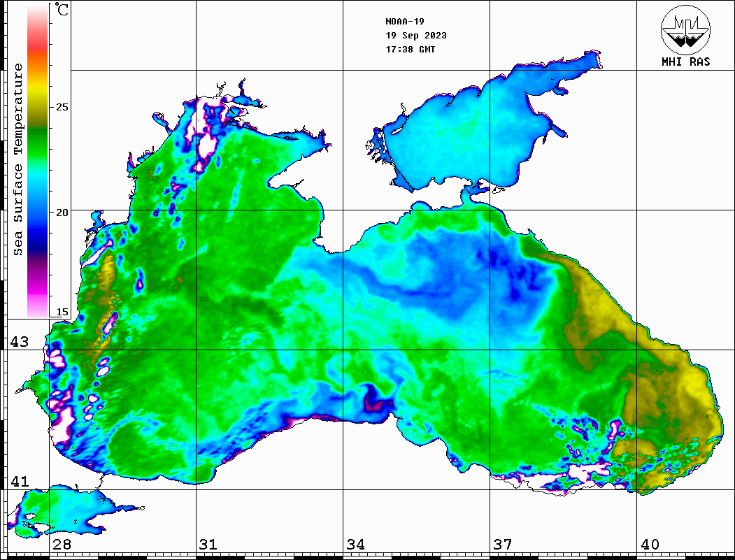Viewport: 735px width, 560px height.
Task: Click the latitude label 43
Action: (20, 342)
